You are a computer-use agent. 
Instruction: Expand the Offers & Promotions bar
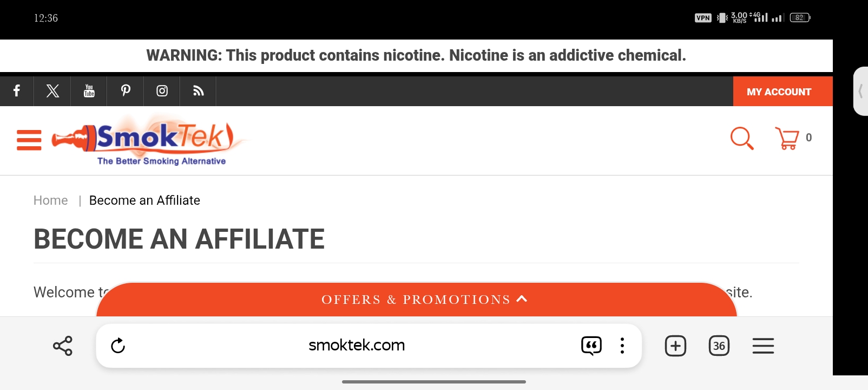coord(417,300)
